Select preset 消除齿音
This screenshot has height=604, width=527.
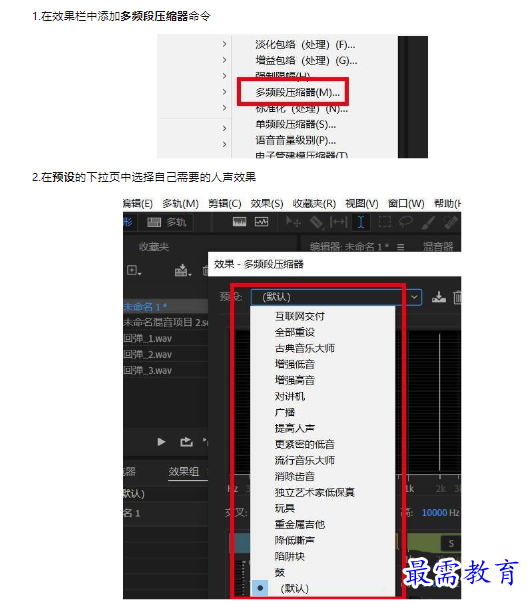[295, 476]
